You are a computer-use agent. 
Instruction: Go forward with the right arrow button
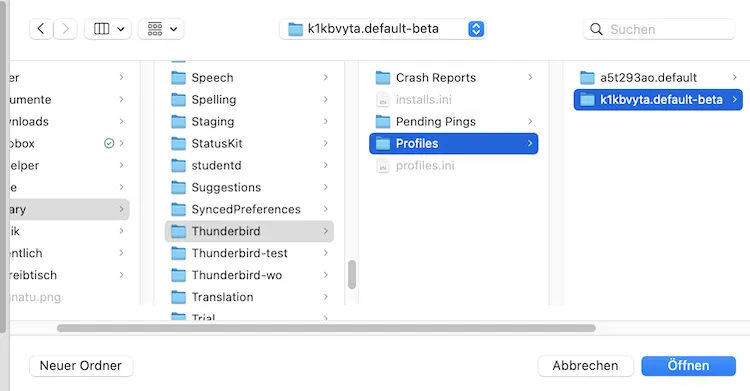point(66,29)
